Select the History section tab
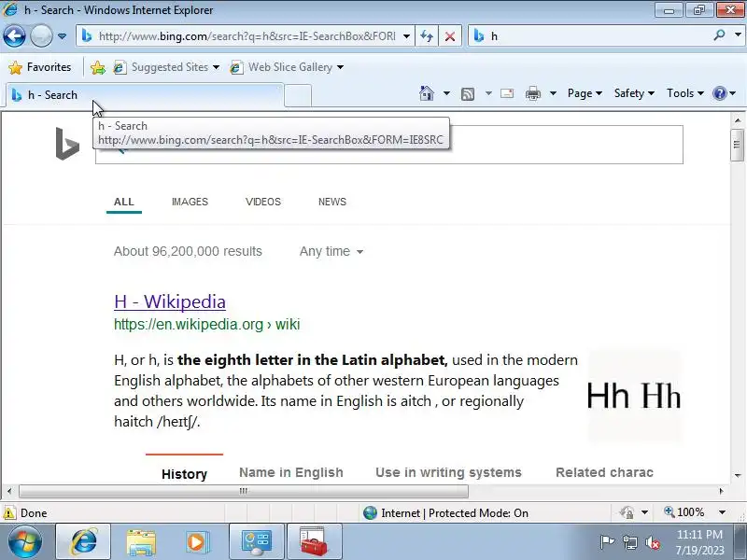This screenshot has width=747, height=560. pos(184,474)
